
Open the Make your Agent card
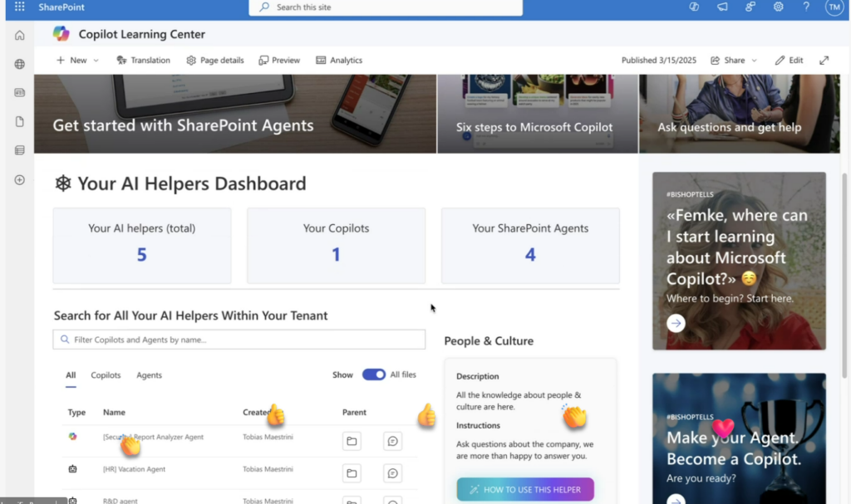click(x=739, y=438)
